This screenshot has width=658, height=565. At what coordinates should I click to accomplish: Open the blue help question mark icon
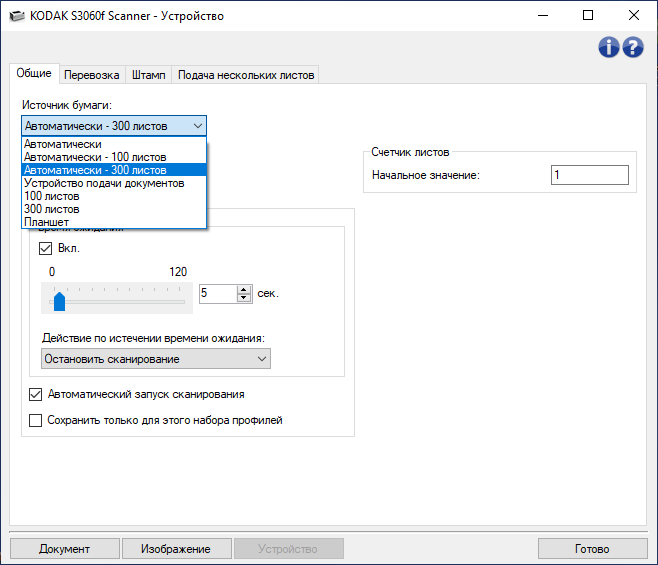pyautogui.click(x=633, y=47)
